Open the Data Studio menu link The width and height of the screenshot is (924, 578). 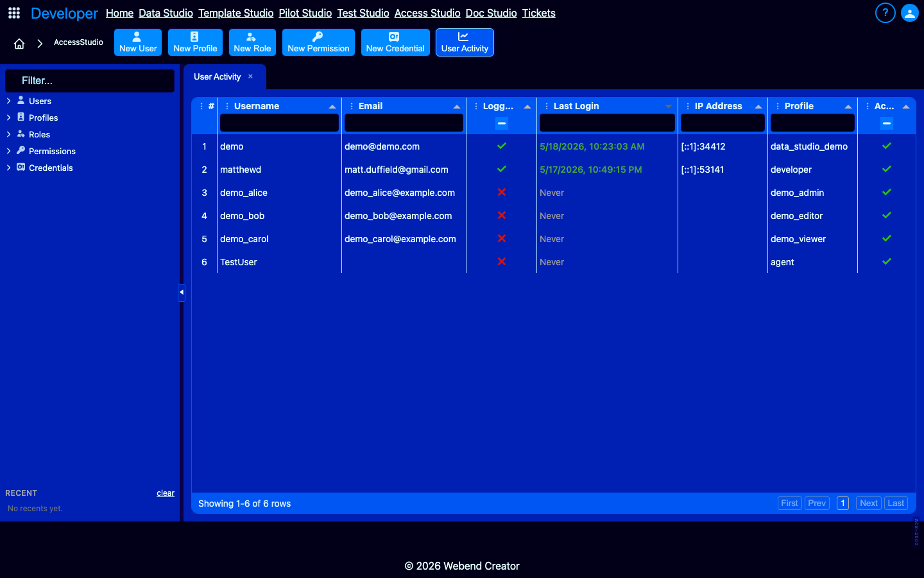coord(166,13)
